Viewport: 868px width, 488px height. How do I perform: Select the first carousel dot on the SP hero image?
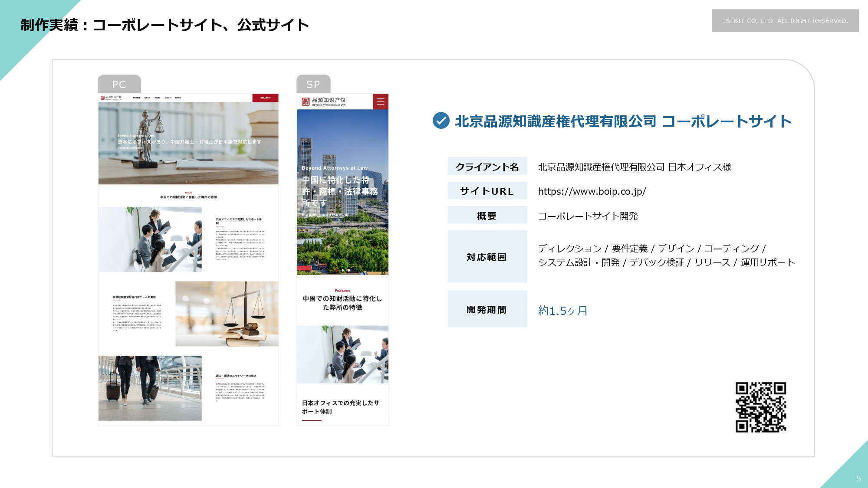pyautogui.click(x=337, y=270)
